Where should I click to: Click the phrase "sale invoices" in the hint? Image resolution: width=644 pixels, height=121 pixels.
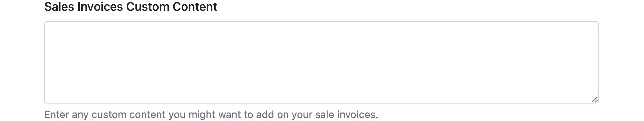click(x=347, y=115)
